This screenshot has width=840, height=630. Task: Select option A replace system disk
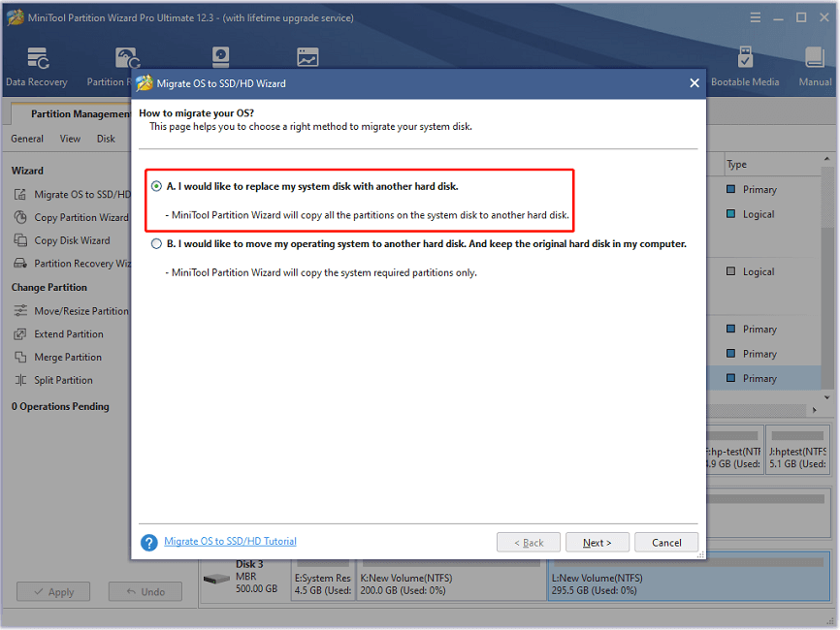[156, 186]
